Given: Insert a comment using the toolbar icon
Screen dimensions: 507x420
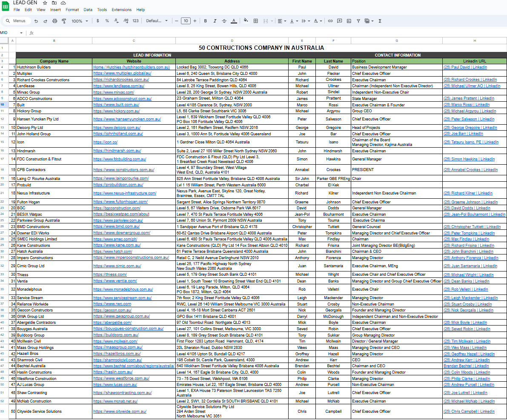Looking at the screenshot, I should 339,20.
